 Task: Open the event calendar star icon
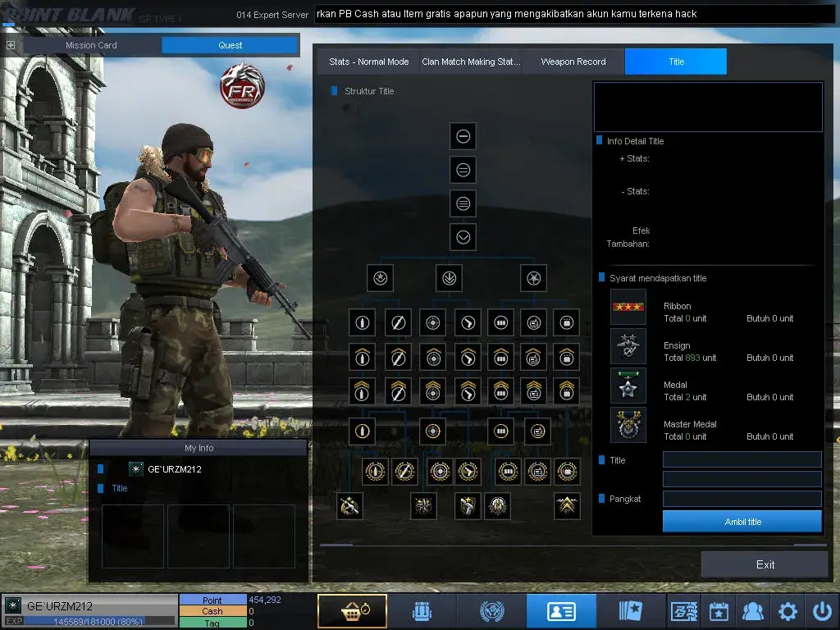[719, 611]
